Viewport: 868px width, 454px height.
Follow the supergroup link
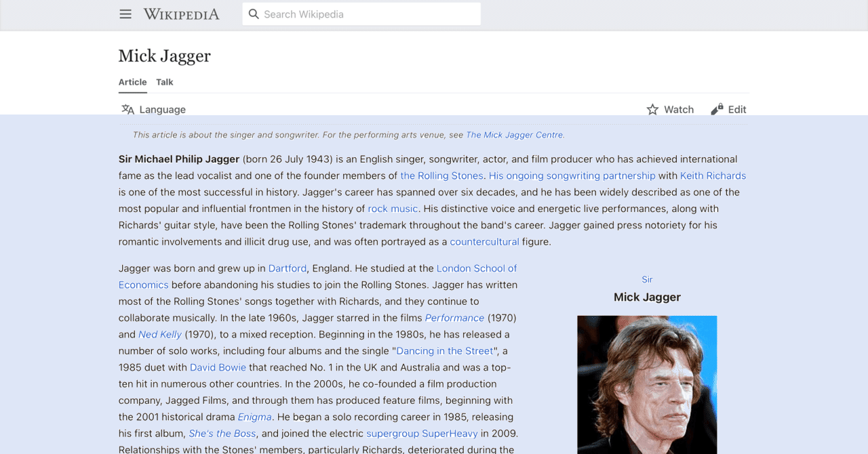[393, 433]
